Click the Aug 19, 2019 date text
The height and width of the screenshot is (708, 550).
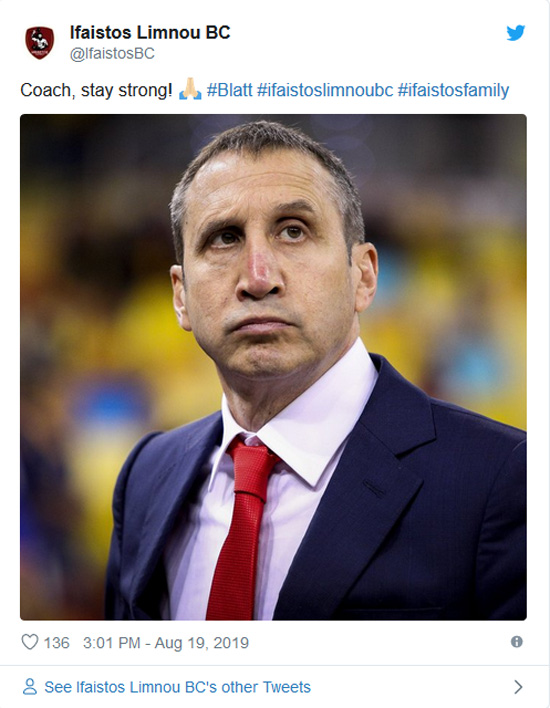(202, 643)
